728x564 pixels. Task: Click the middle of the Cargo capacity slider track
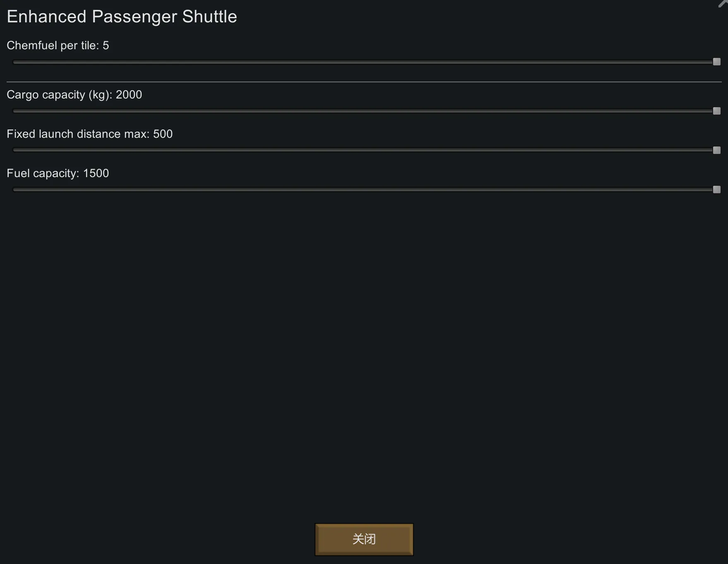click(364, 111)
